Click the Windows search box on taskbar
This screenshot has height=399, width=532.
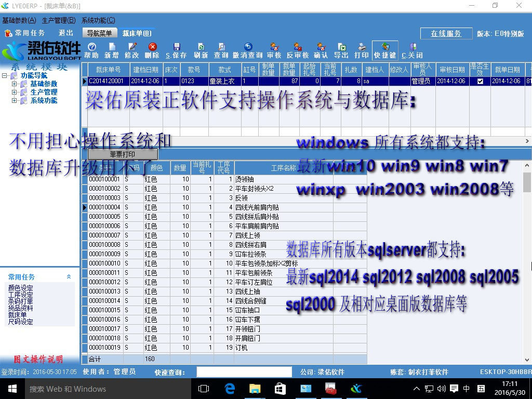(108, 389)
